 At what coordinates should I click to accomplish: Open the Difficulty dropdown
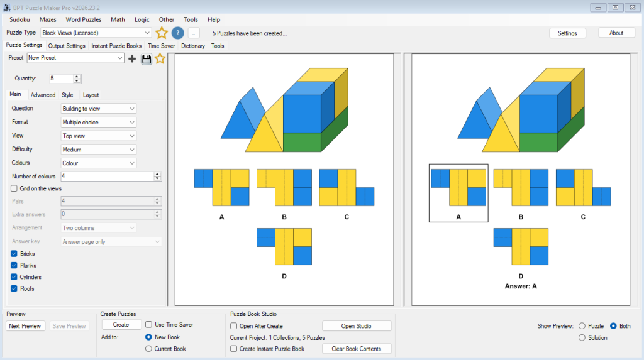99,150
